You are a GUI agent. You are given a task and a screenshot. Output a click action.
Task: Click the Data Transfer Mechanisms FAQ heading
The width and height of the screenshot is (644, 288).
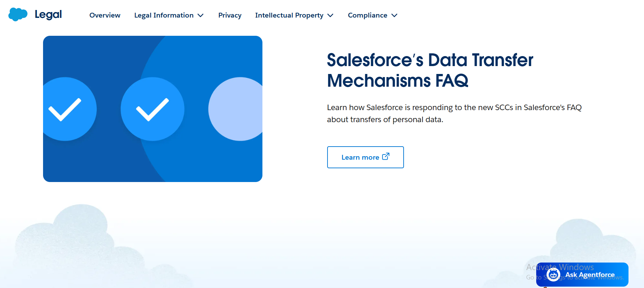pyautogui.click(x=430, y=70)
